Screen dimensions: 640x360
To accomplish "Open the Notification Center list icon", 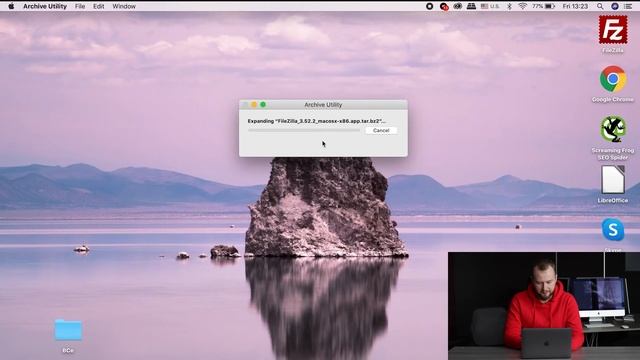I will pyautogui.click(x=628, y=6).
